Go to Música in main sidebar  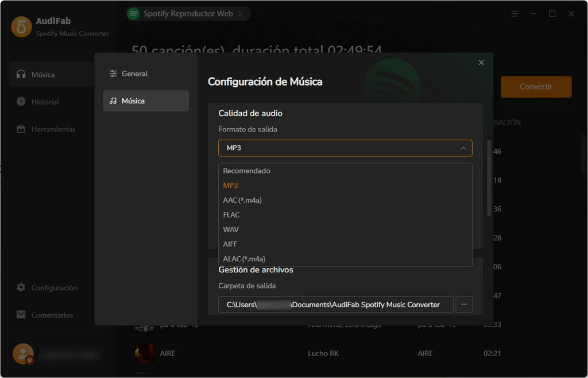[x=51, y=74]
